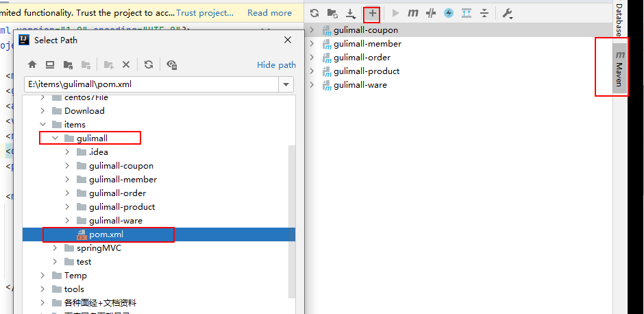Expand gulimall-product folder in dialog tree
644x314 pixels.
point(67,207)
